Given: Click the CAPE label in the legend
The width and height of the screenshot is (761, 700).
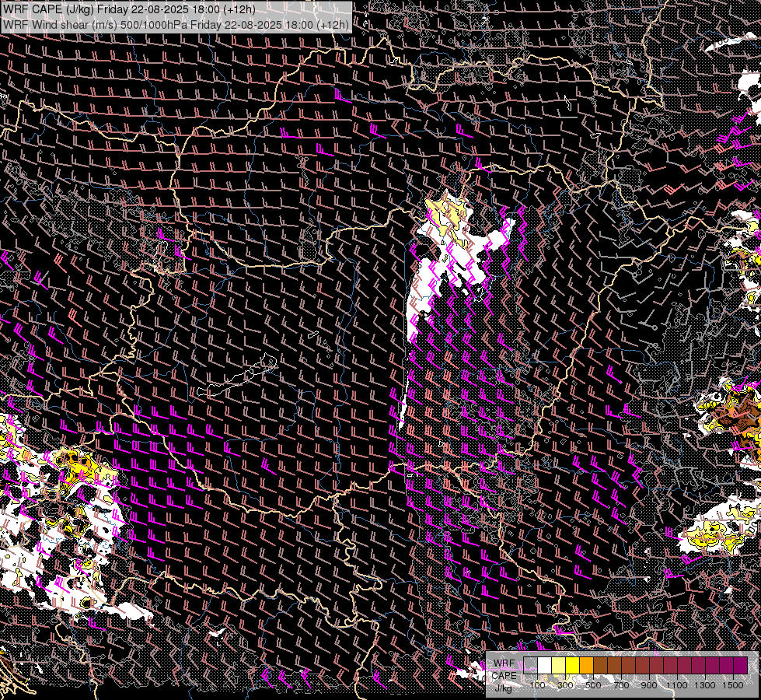Looking at the screenshot, I should 504,676.
